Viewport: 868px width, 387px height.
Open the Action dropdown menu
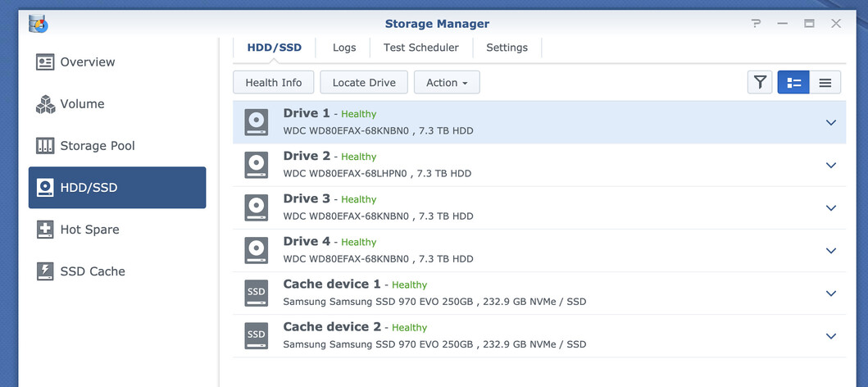(x=447, y=82)
